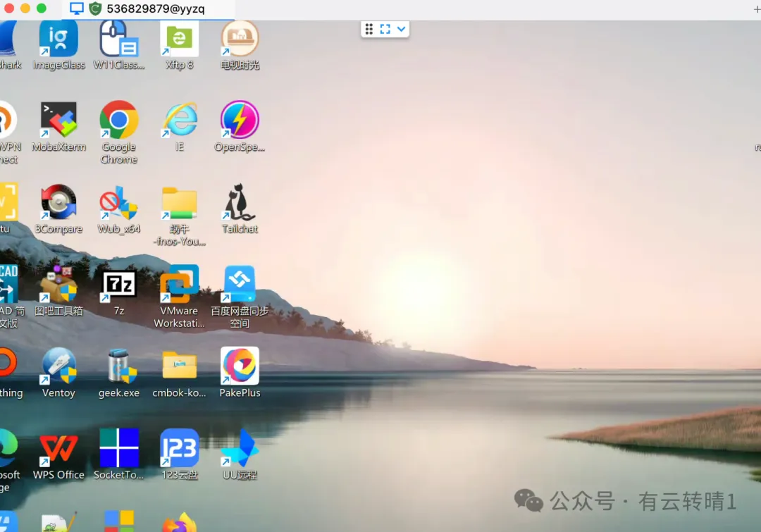Screen dimensions: 761x532
Task: Click the BCompare shortcut icon
Action: point(58,202)
